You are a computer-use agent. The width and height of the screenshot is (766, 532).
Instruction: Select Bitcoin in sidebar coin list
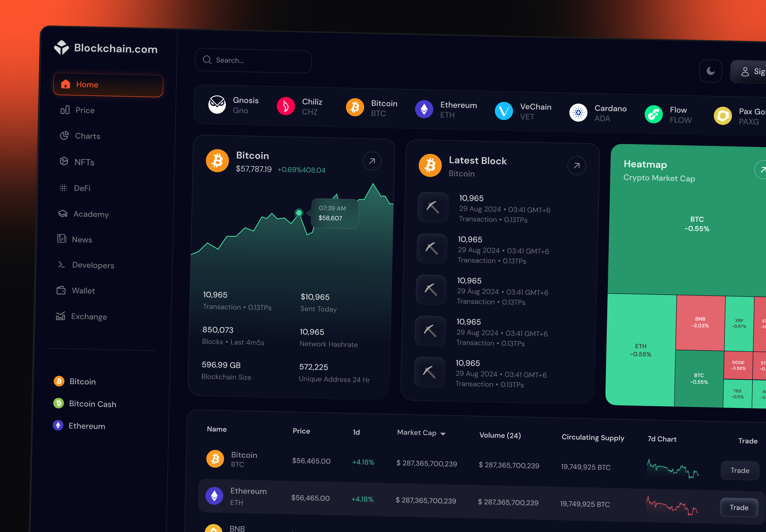[x=75, y=381]
